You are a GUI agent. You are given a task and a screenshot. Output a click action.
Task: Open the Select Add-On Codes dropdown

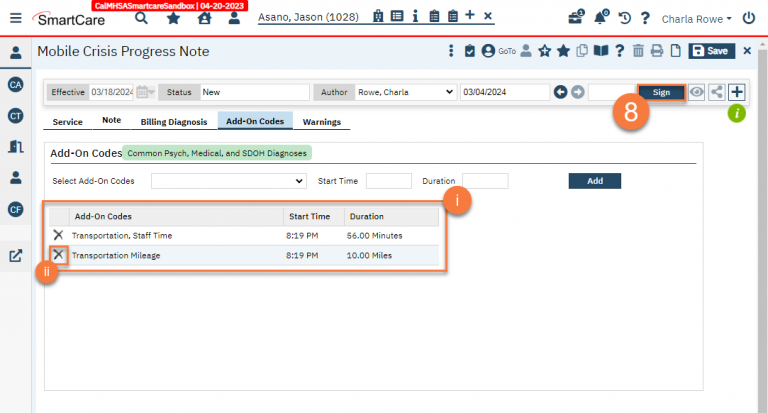pos(228,181)
